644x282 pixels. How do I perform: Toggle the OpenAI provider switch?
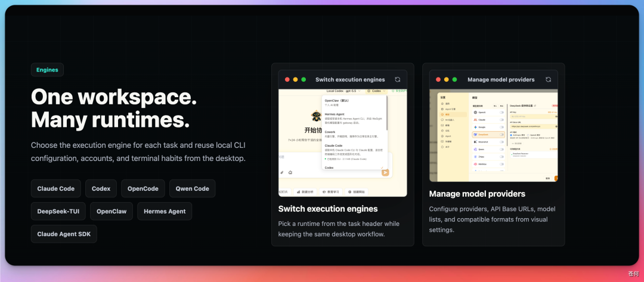tap(501, 113)
